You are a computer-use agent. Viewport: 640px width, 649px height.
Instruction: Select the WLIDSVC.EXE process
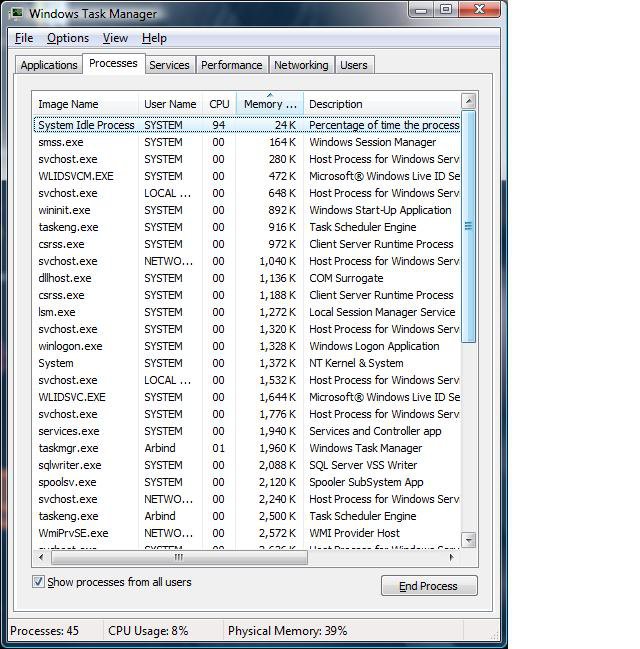pos(247,397)
